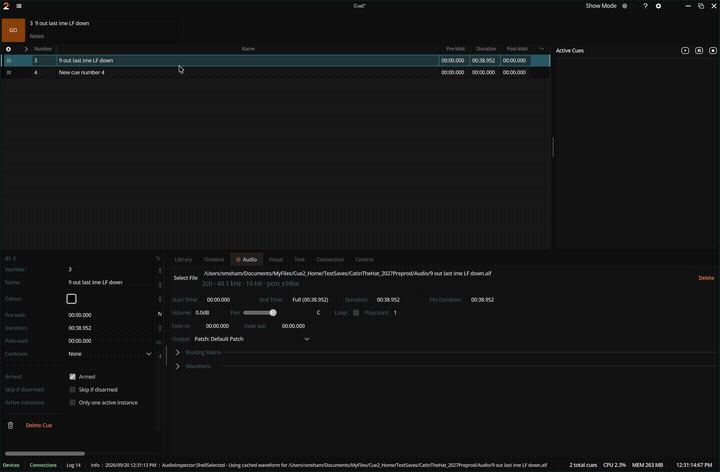
Task: Click the Cue2 orange logo icon
Action: [x=6, y=6]
